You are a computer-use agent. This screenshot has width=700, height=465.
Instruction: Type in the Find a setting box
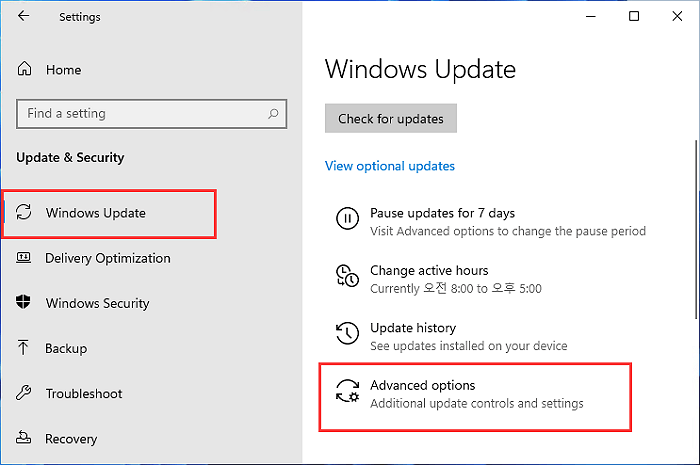140,114
